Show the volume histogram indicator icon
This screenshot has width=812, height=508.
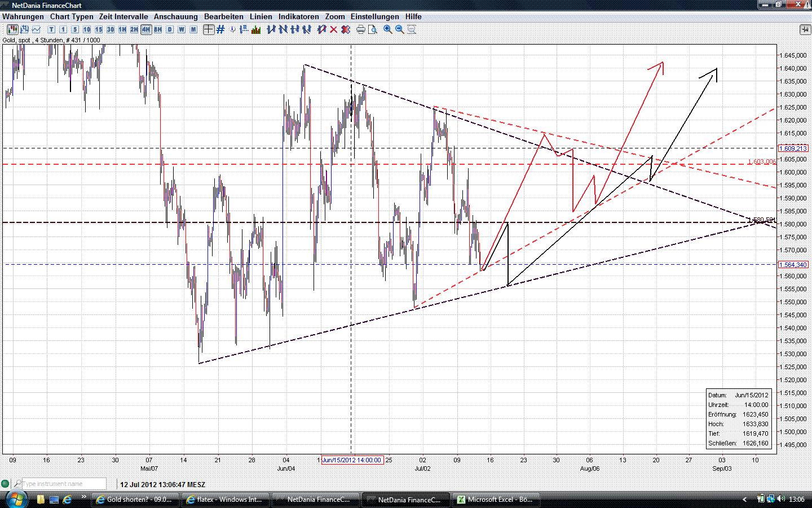[x=257, y=29]
